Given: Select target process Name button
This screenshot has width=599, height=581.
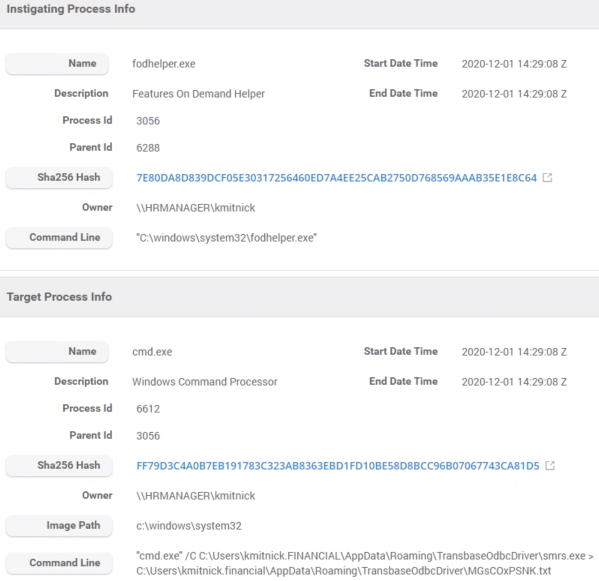Looking at the screenshot, I should click(57, 351).
